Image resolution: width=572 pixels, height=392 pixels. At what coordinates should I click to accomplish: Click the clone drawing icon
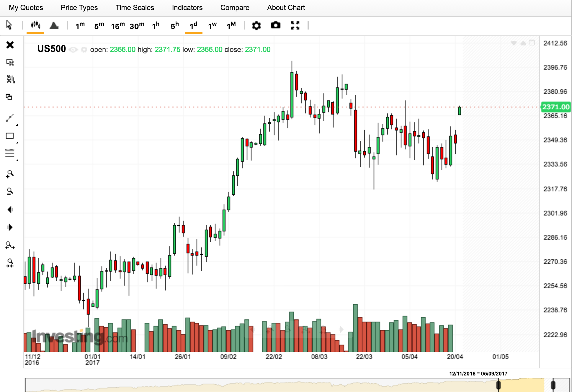coord(9,97)
